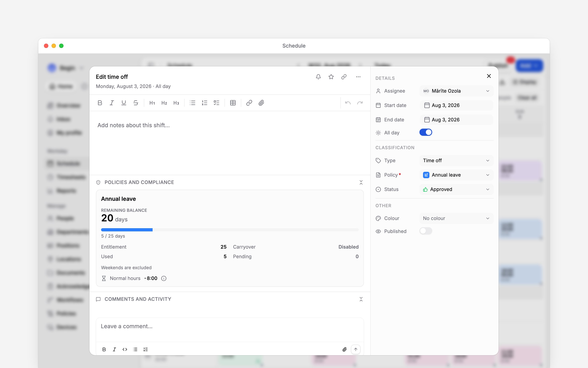Screen dimensions: 588x368
Task: Attach a file to the comment
Action: [345, 350]
